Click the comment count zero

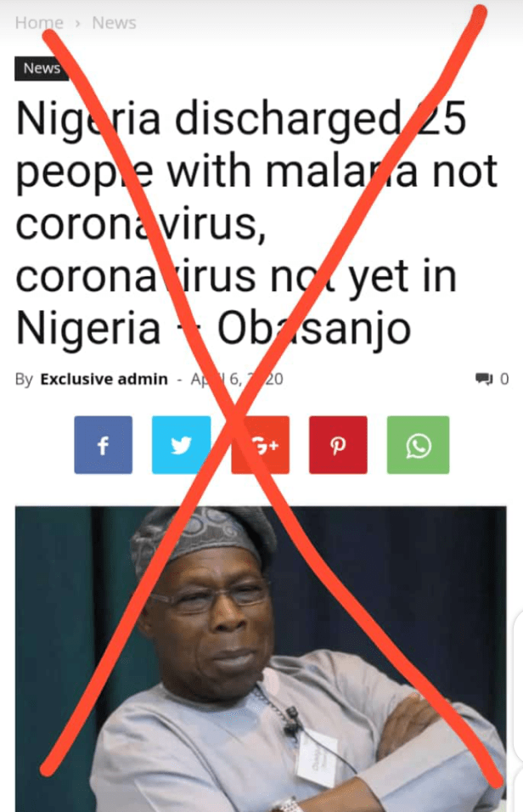click(504, 379)
